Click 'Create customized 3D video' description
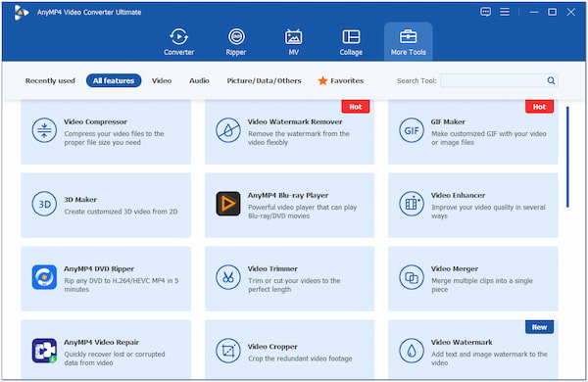This screenshot has width=588, height=382. [121, 212]
